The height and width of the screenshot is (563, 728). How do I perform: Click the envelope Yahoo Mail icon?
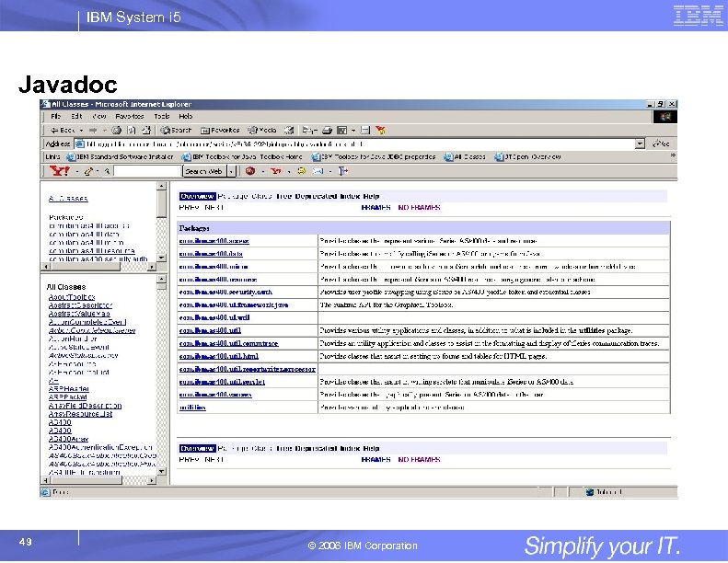(318, 171)
